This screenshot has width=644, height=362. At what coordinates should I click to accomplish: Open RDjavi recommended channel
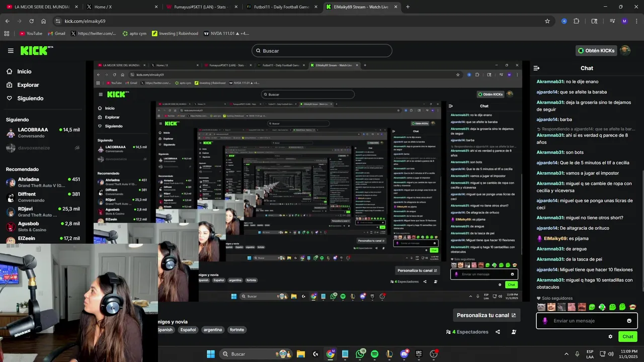43,212
